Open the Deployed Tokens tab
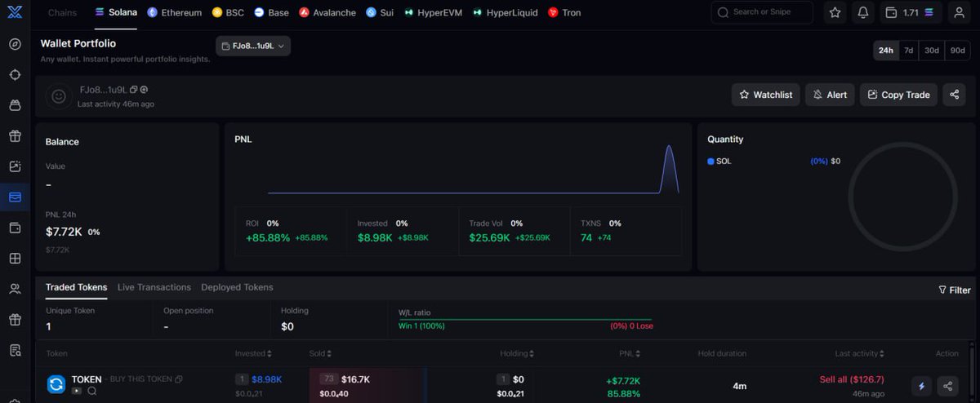 [x=237, y=287]
